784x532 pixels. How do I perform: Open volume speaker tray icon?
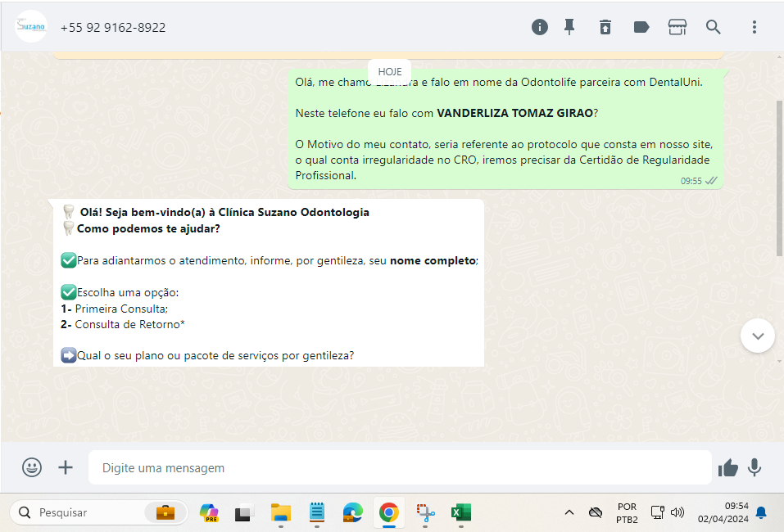click(677, 512)
